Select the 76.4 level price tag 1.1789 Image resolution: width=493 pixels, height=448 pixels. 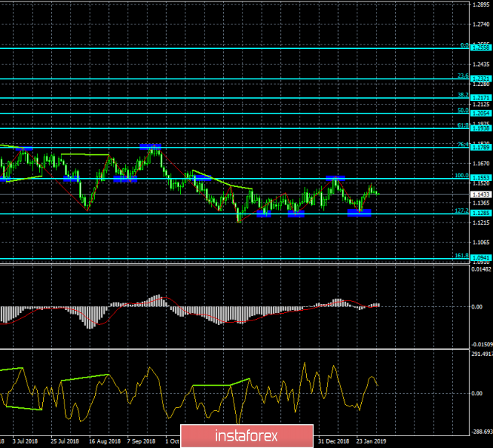point(481,148)
